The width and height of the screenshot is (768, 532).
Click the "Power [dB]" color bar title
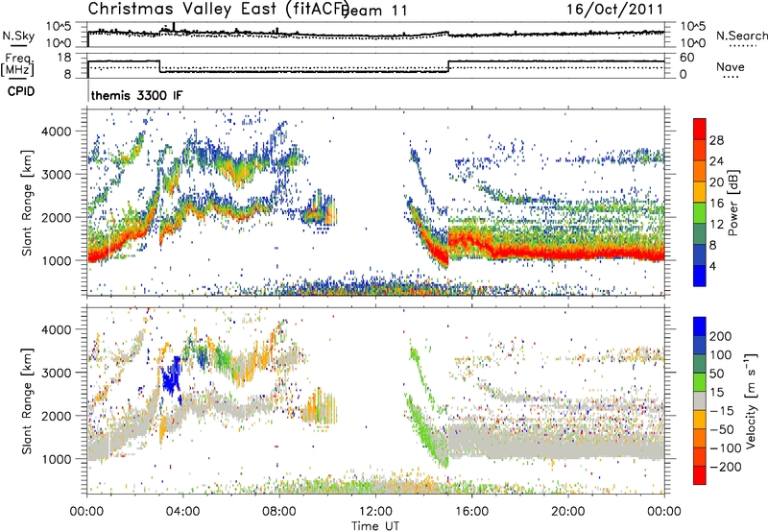pos(733,203)
